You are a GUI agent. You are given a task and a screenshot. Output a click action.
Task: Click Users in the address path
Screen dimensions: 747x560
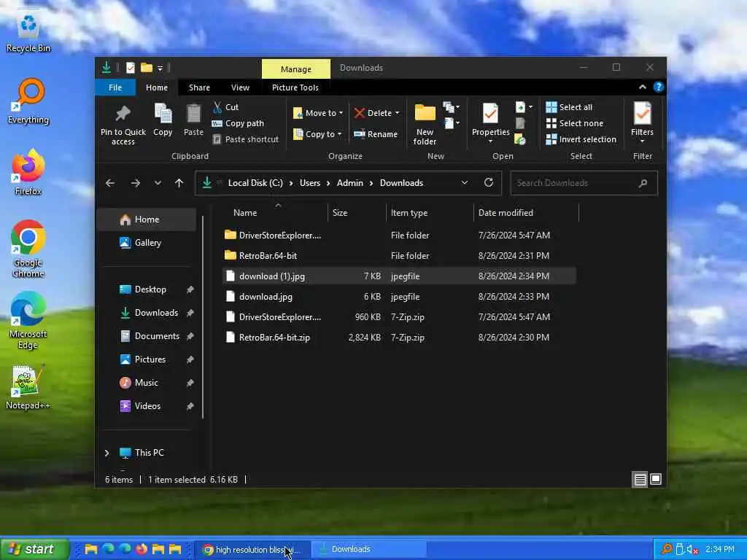(x=310, y=183)
